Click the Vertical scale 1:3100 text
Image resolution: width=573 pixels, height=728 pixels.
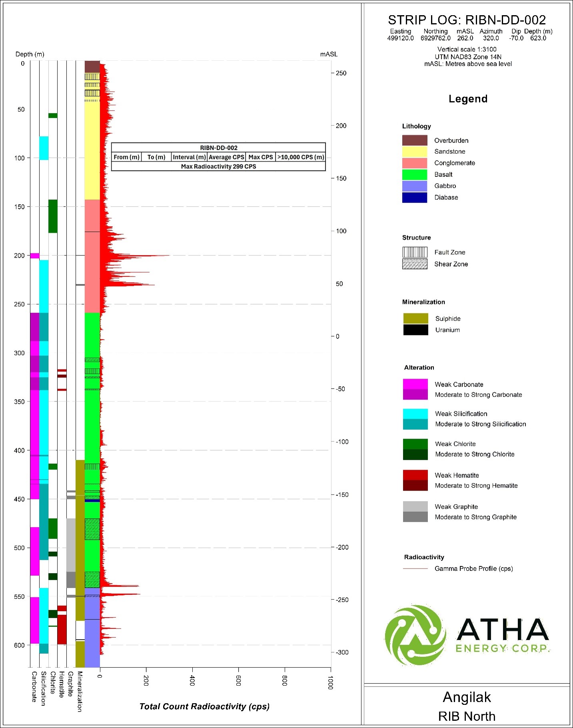pos(467,50)
